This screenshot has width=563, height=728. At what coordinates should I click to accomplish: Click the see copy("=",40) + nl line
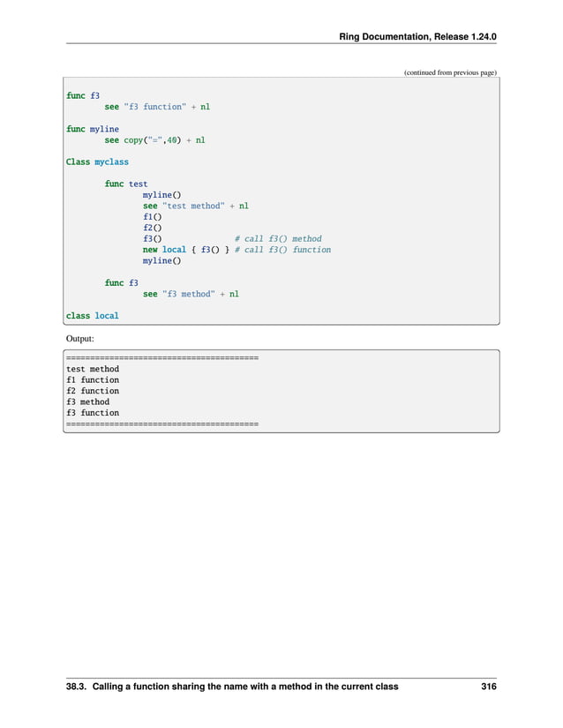[154, 140]
